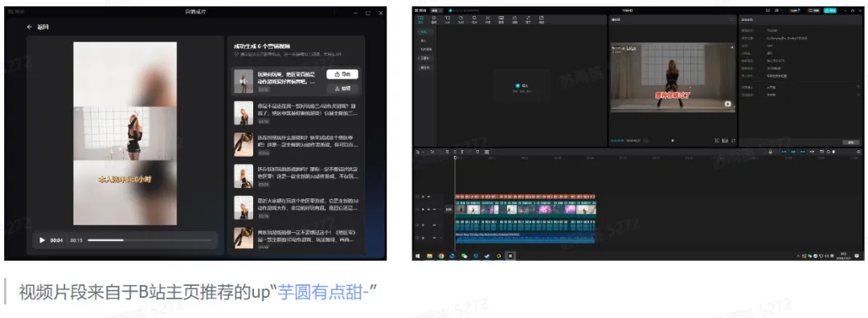Click the timeline zoom icon at the far right
This screenshot has width=868, height=318.
pos(858,152)
